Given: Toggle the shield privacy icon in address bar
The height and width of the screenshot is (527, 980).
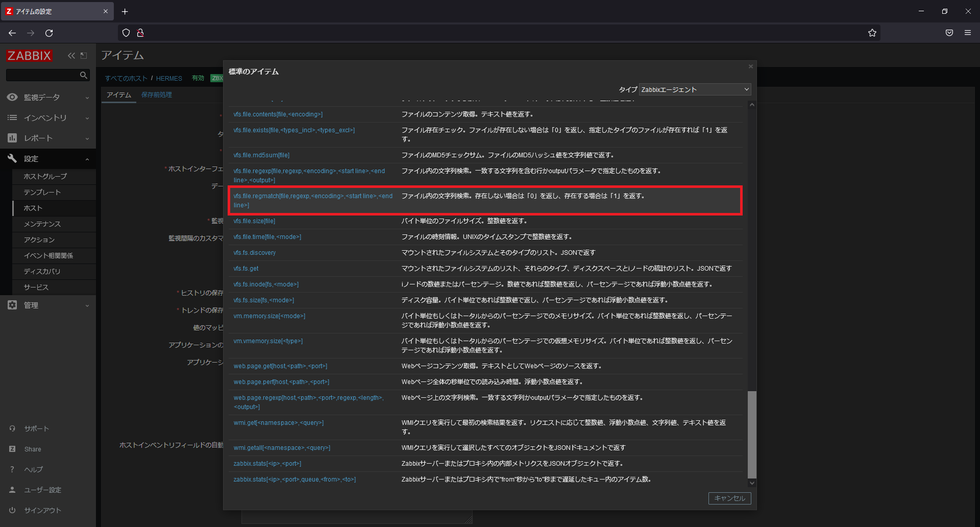Looking at the screenshot, I should coord(126,33).
